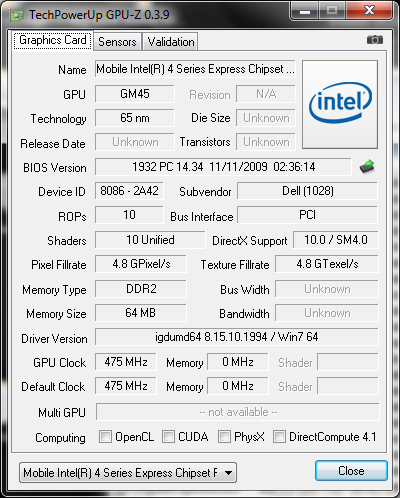
Task: Click the Release Date Unknown field
Action: [135, 142]
